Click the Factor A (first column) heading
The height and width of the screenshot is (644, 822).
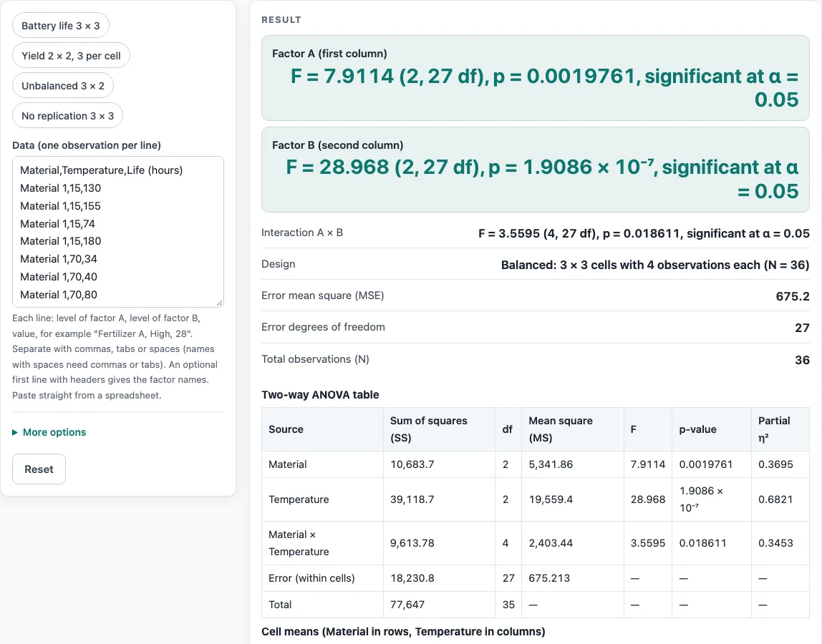[x=329, y=54]
